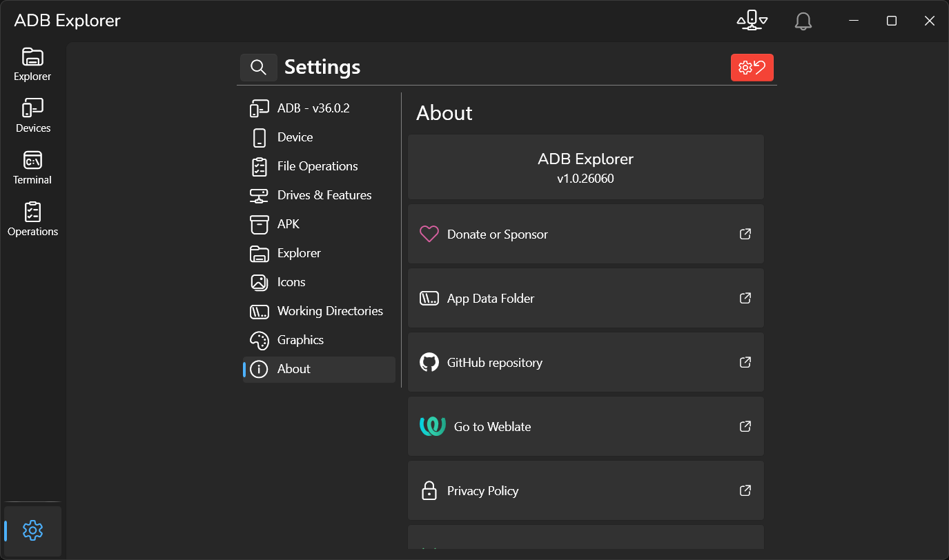Click the pink heart icon
This screenshot has height=560, width=949.
point(429,234)
